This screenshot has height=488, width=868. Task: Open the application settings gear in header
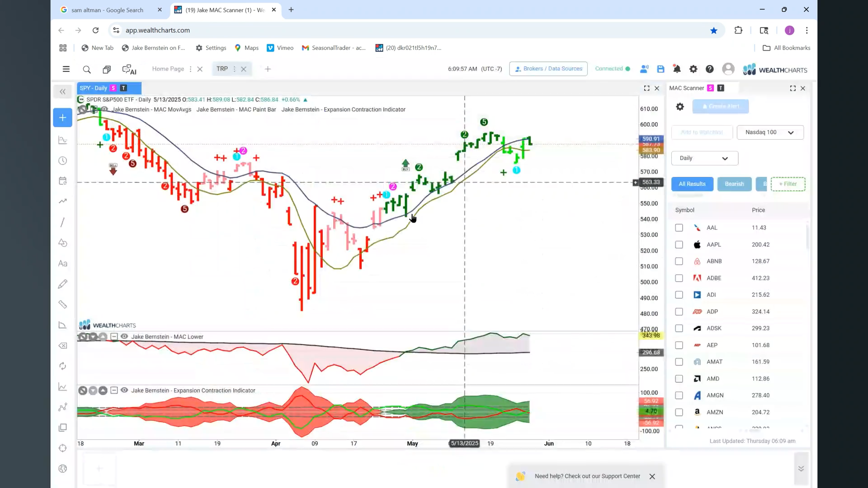coord(693,69)
